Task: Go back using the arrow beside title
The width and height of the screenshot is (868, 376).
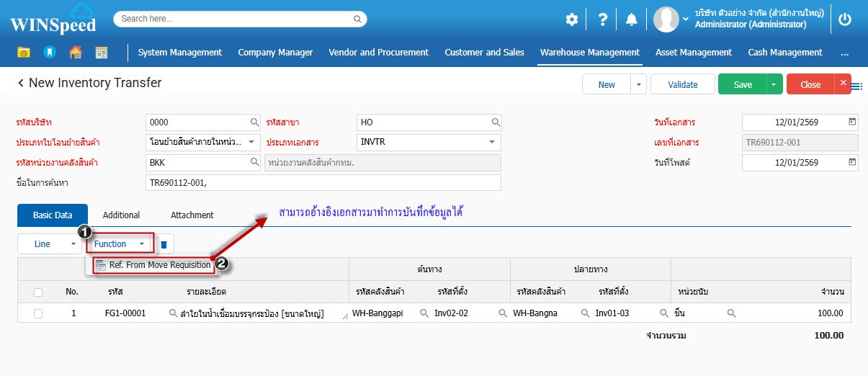Action: [21, 84]
